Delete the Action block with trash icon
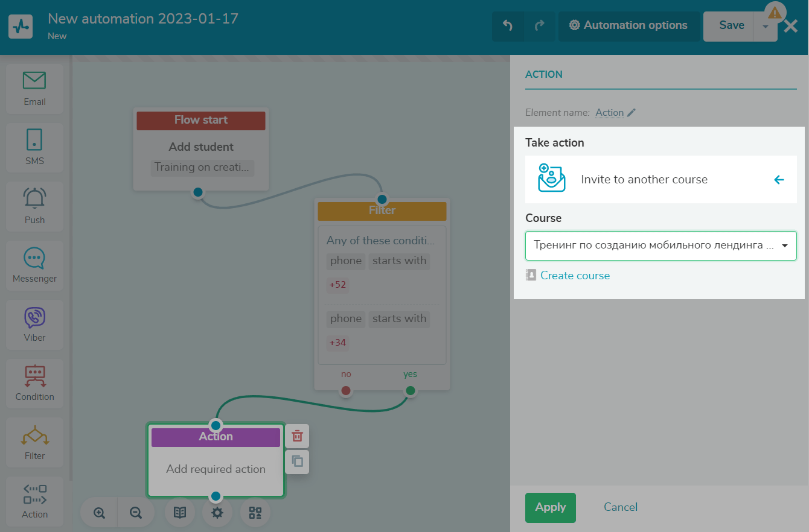 tap(297, 436)
